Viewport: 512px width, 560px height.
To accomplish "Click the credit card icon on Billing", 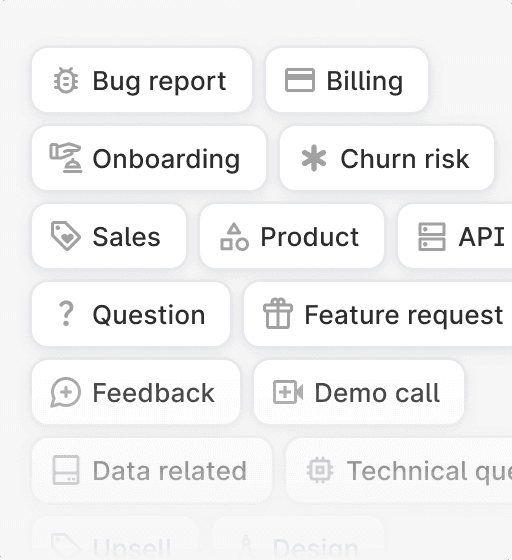I will click(300, 80).
